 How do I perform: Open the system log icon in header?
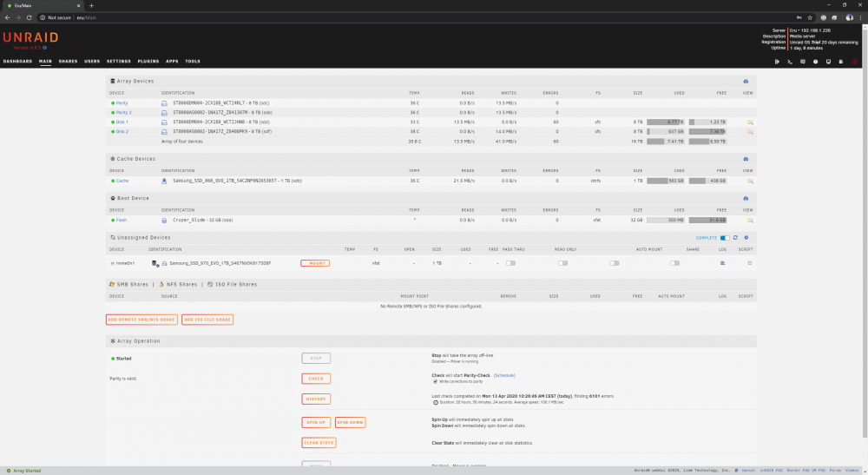tap(841, 62)
